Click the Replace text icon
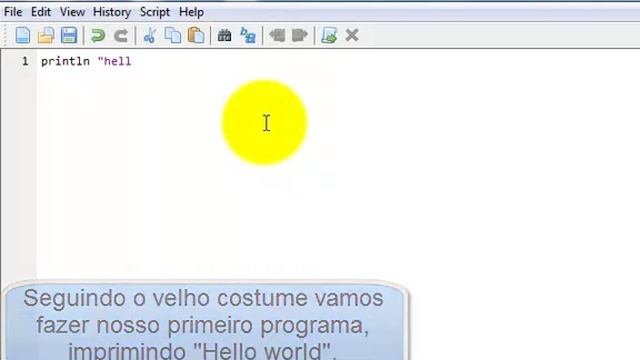The image size is (640, 360). [x=248, y=36]
